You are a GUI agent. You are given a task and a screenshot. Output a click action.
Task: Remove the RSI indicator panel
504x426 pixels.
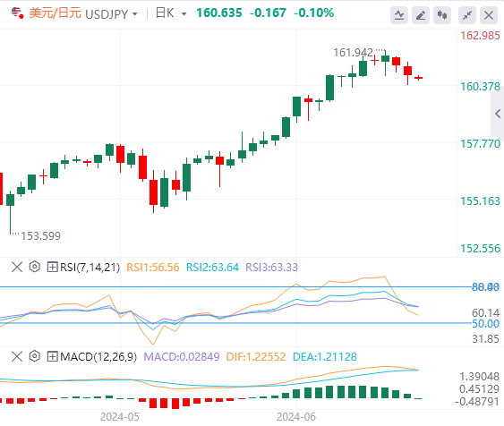pyautogui.click(x=17, y=267)
